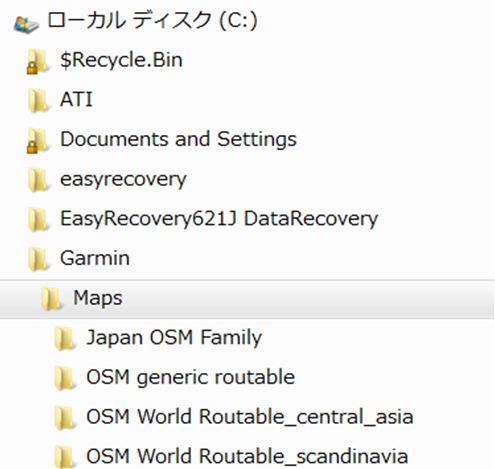Click the locked $Recycle.Bin folder icon
Screen dimensions: 495x469
coord(38,61)
